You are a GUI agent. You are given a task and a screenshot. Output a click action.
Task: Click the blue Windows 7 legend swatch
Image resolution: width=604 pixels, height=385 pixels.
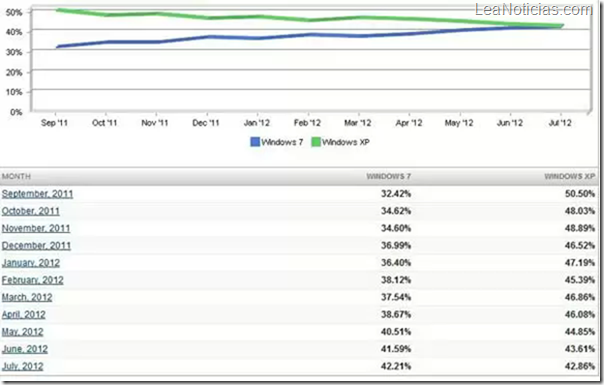(255, 142)
